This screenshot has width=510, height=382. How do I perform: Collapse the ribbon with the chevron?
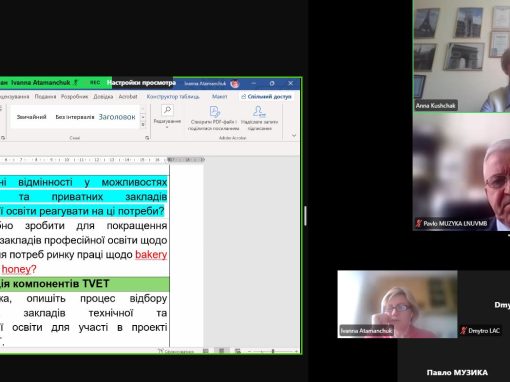click(294, 135)
